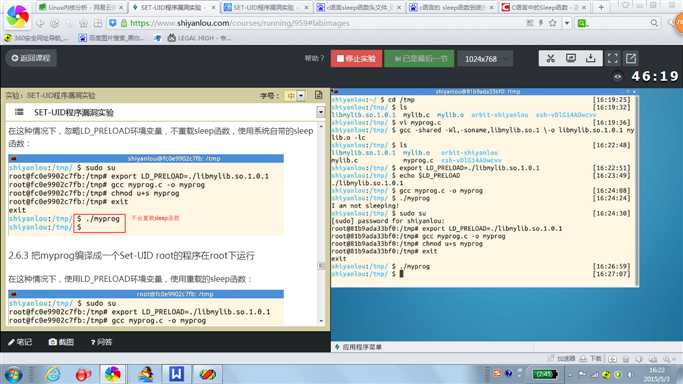Screen dimensions: 683x384
Task: Open the 问答 Q&A button
Action: 101,342
